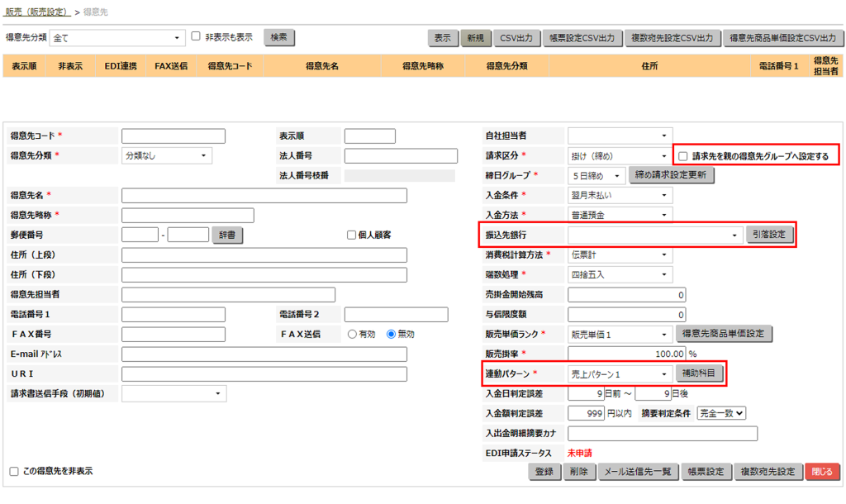The image size is (846, 504).
Task: Open the 消費税計算方法 dropdown showing 伝票計
Action: coord(620,254)
